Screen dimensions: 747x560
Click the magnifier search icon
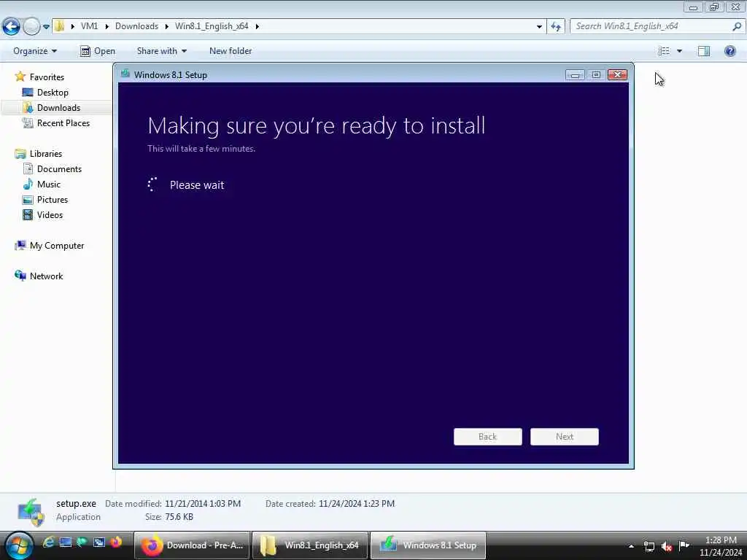(737, 26)
